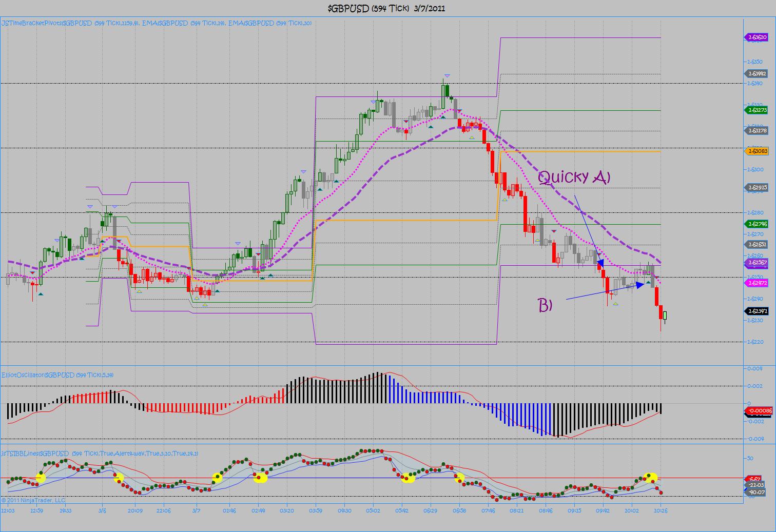Click the gray 1.62915 price marker
The image size is (776, 532).
click(x=756, y=187)
